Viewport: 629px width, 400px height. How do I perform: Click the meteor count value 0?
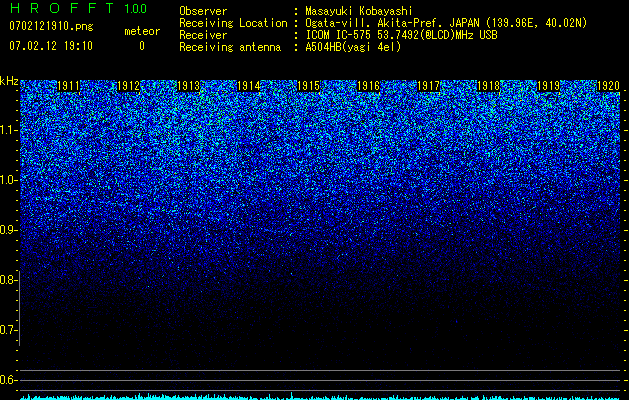tap(142, 46)
